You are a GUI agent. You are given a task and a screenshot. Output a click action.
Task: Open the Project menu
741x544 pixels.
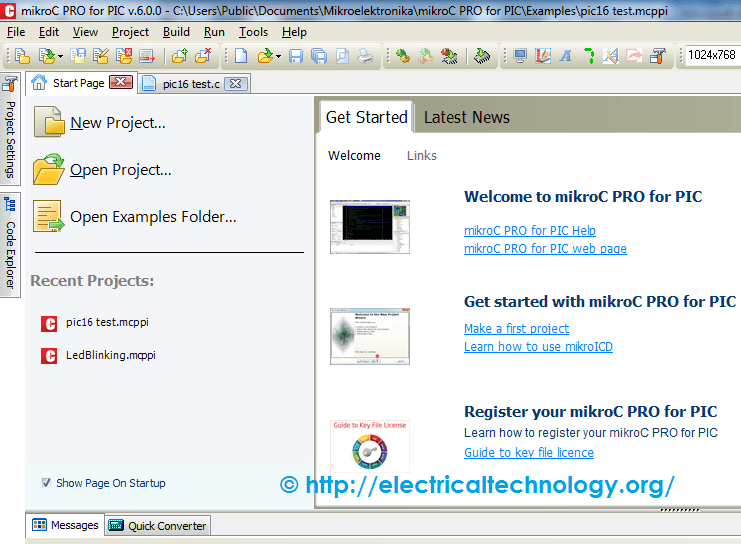(130, 32)
